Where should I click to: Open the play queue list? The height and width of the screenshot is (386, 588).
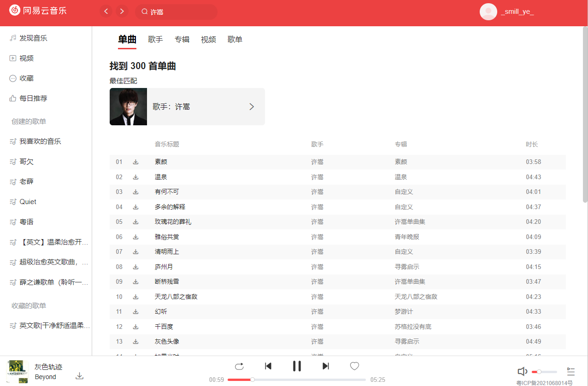point(571,372)
